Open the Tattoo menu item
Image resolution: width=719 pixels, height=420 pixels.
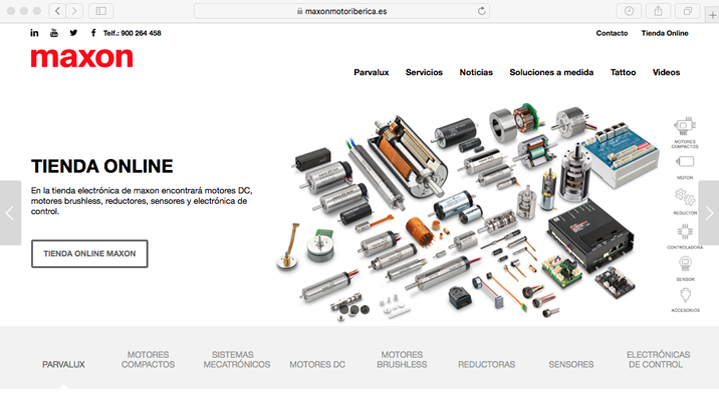[x=623, y=72]
